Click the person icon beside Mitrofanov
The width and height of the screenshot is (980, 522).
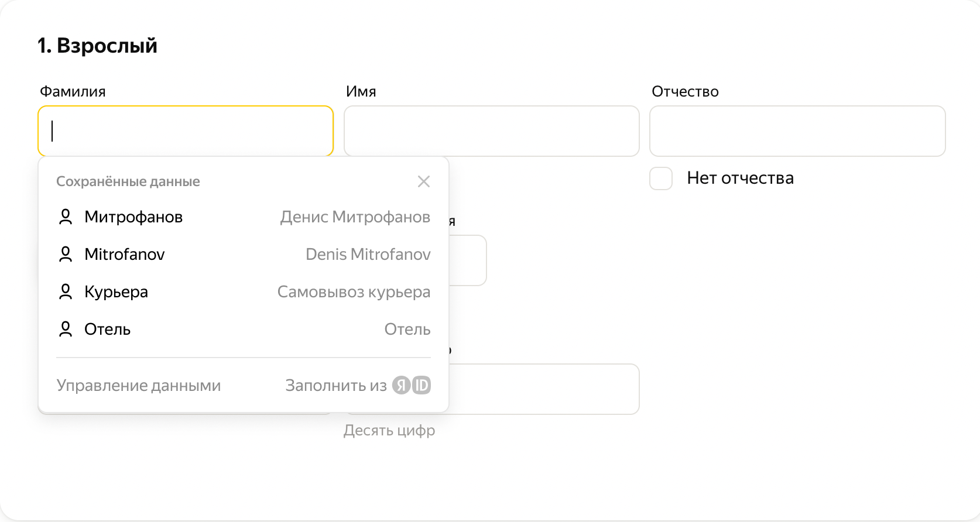pos(66,255)
